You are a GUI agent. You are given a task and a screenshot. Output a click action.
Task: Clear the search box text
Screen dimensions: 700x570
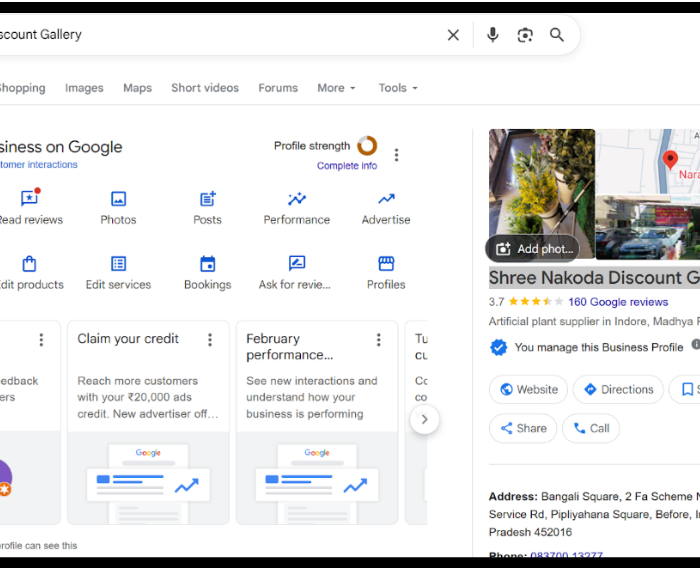click(x=453, y=35)
